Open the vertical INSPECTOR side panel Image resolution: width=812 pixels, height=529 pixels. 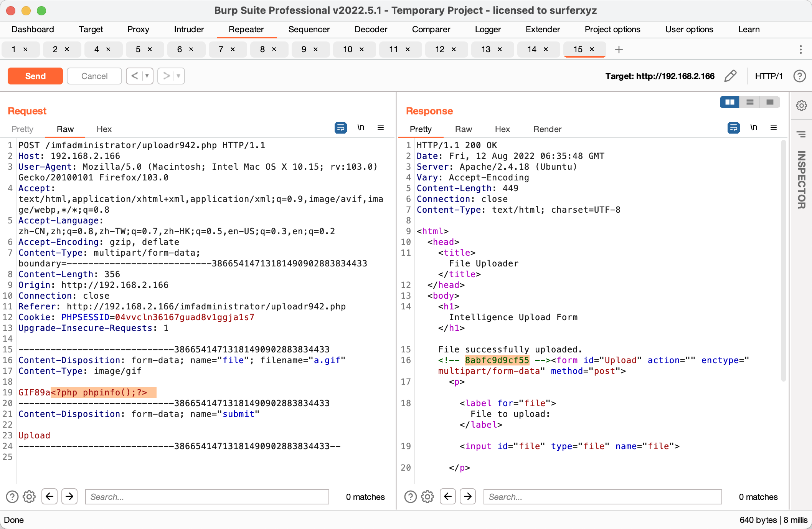click(x=801, y=180)
